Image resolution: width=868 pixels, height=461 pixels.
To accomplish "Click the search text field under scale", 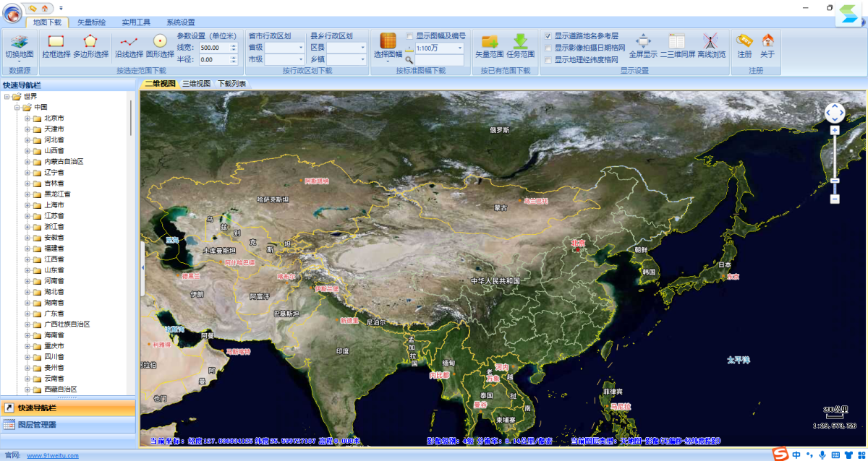I will [x=439, y=60].
